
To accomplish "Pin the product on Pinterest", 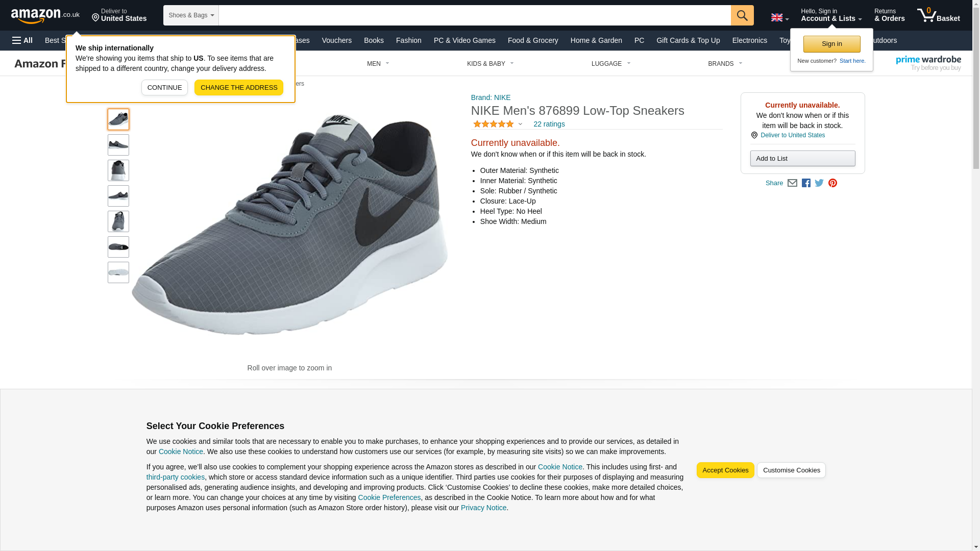I will 832,183.
